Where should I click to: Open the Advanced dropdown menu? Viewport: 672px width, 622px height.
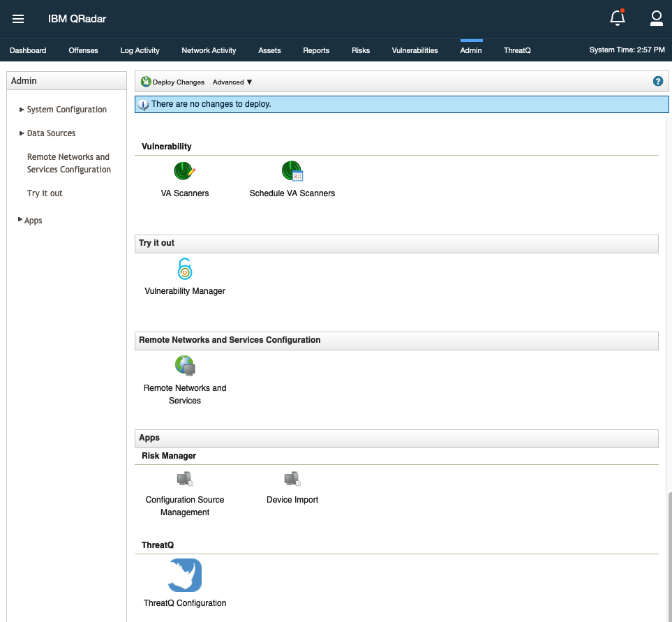pyautogui.click(x=232, y=82)
